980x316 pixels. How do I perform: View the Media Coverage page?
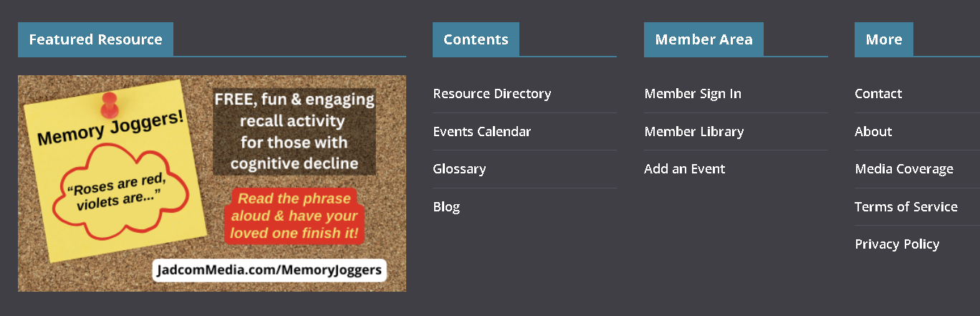[903, 169]
